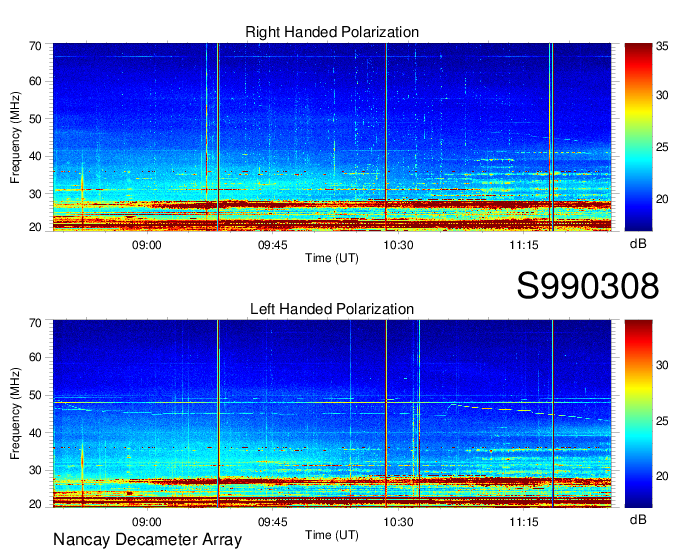Click the 11:15 tick on Right Handed plot
Image resolution: width=680 pixels, height=552 pixels.
click(524, 245)
